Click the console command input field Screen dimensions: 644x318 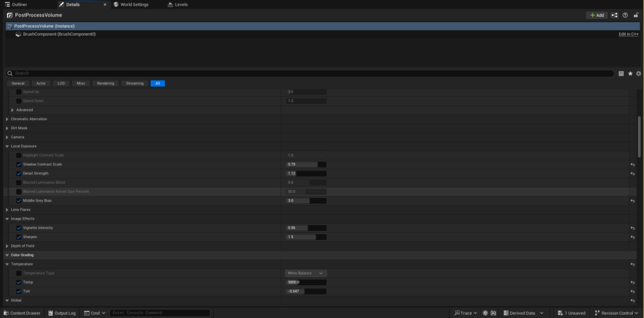[x=160, y=313]
